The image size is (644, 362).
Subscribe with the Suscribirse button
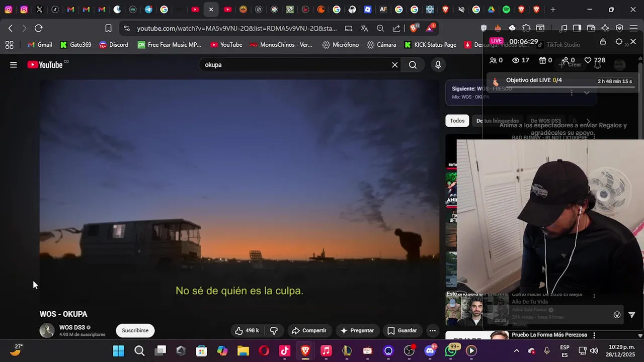click(x=135, y=330)
